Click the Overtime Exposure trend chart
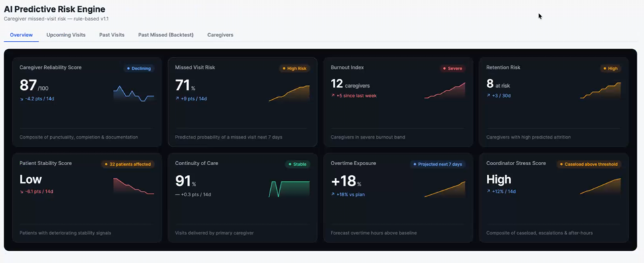Screen dimensions: 644x263 (445, 190)
